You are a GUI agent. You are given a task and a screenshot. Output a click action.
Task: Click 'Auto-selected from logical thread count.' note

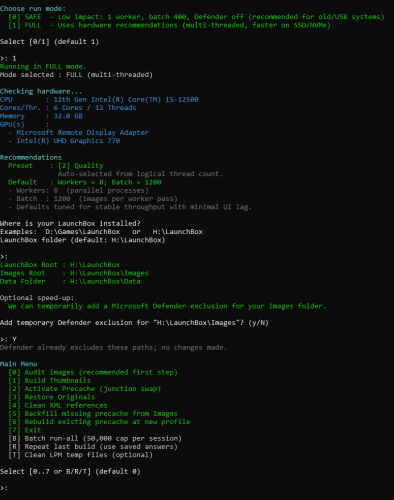pos(140,174)
